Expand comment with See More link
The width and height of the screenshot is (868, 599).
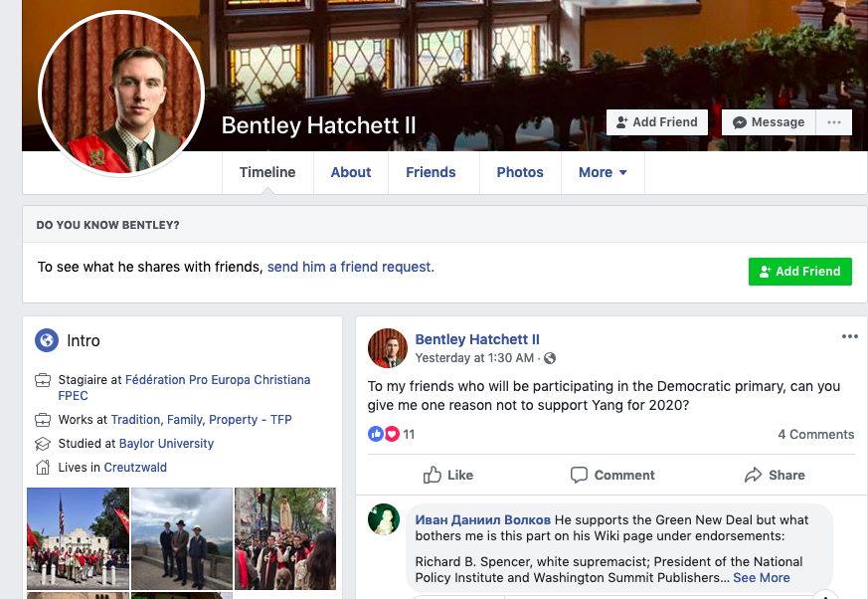(x=762, y=577)
